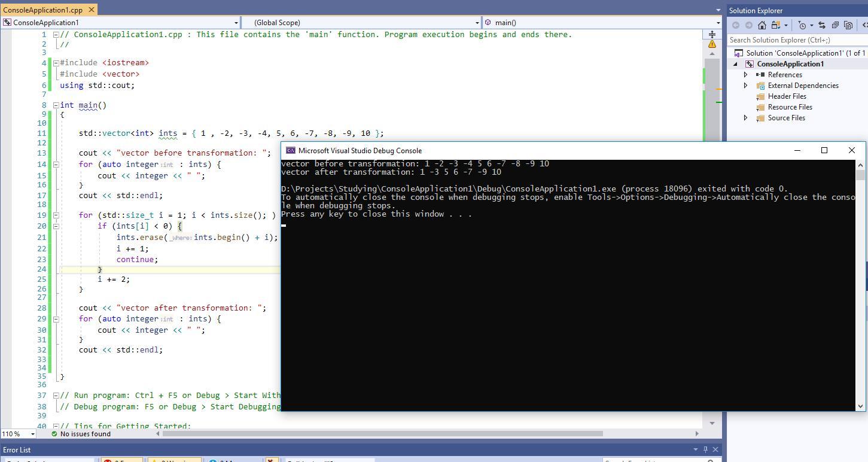Open the Switch Views dropdown arrow
The image size is (868, 462).
pos(785,25)
